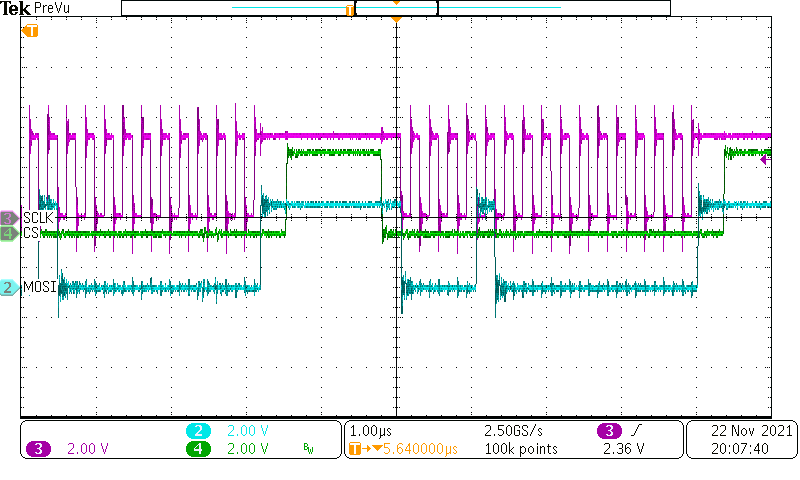Image resolution: width=800 pixels, height=480 pixels.
Task: Select the channel 4 badge in the readout bar
Action: 198,449
